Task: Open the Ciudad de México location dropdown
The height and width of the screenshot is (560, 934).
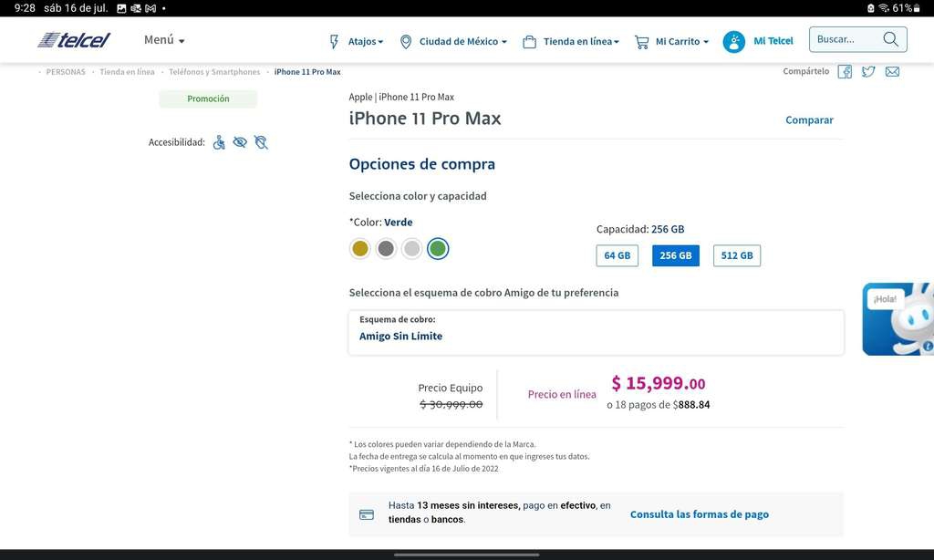Action: [x=453, y=42]
